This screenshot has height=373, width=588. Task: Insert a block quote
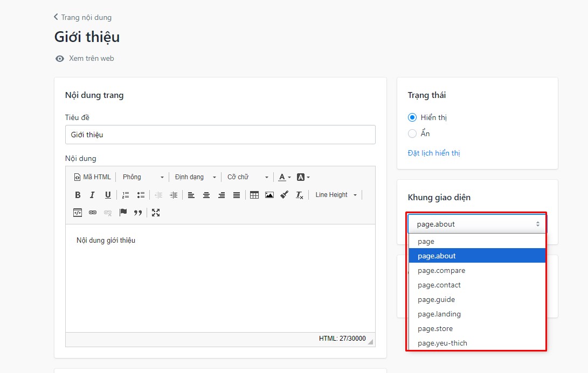point(138,213)
